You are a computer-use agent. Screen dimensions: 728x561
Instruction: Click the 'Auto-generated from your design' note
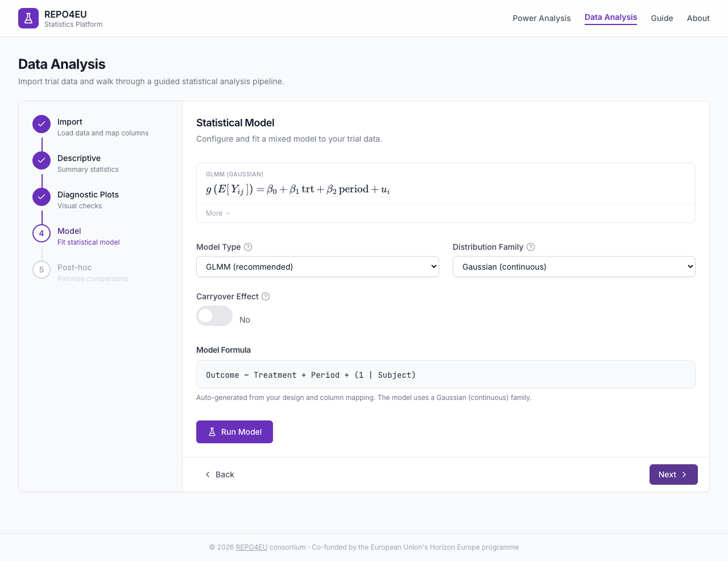364,398
